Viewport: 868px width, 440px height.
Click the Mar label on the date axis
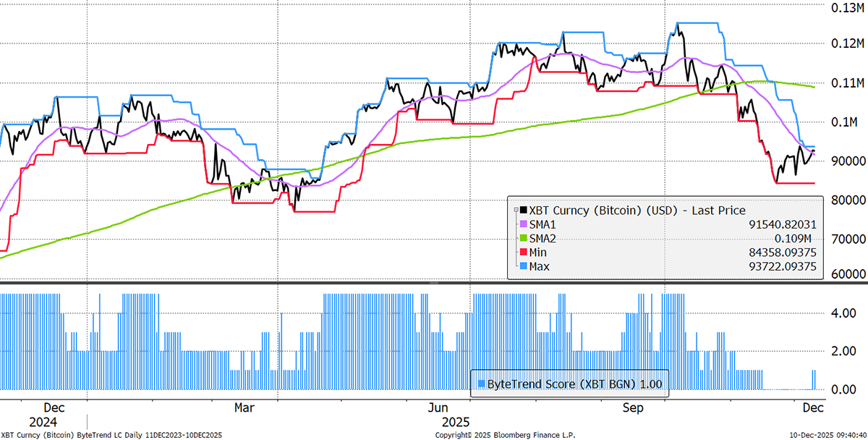pos(244,408)
